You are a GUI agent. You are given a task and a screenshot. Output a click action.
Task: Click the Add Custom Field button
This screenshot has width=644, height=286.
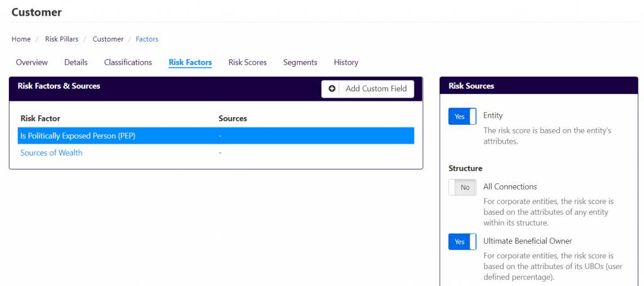pyautogui.click(x=367, y=88)
